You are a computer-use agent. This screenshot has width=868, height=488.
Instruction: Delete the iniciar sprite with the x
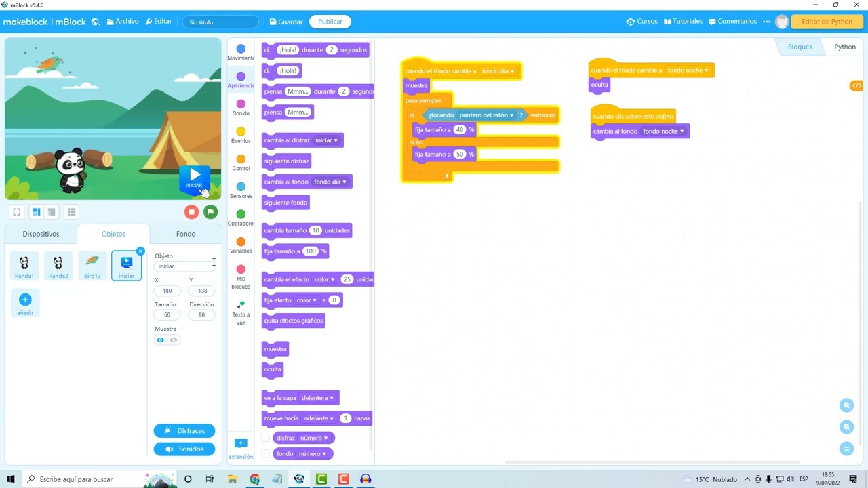coord(140,251)
